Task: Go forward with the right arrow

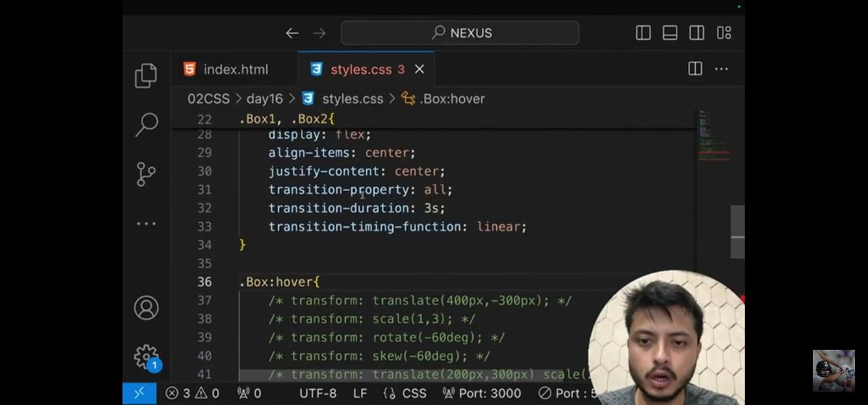Action: tap(319, 33)
